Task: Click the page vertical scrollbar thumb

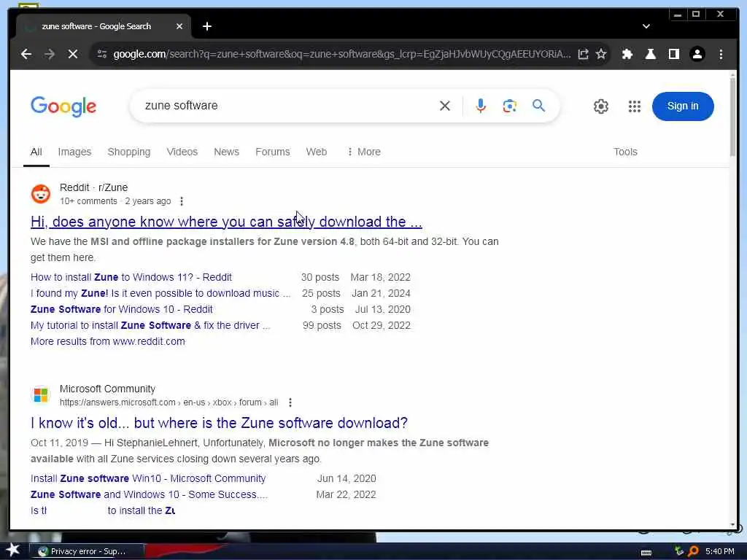Action: [732, 116]
